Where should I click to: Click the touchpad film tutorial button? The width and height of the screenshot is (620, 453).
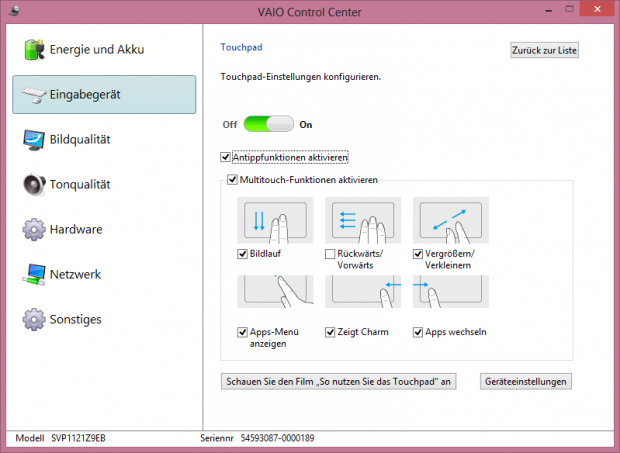(338, 381)
